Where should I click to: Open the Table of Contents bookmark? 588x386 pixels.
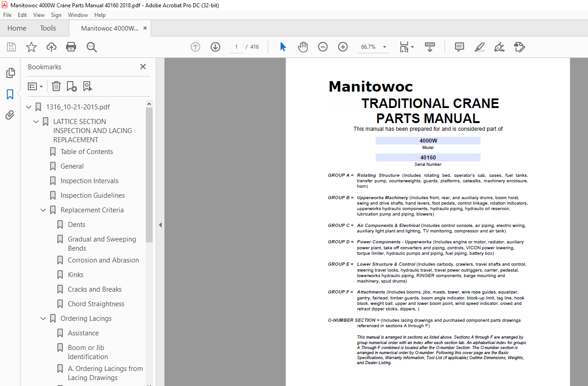pyautogui.click(x=87, y=152)
